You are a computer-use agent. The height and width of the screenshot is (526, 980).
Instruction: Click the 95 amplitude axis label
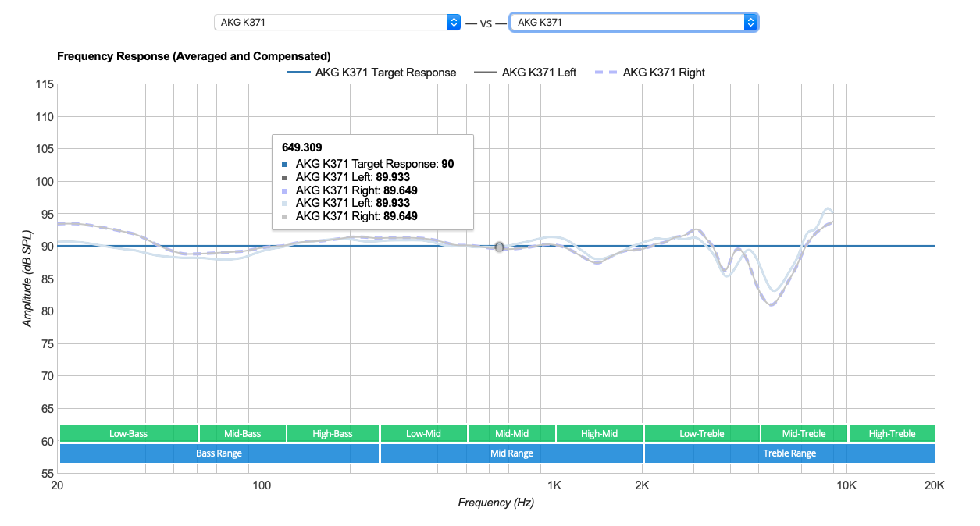click(46, 214)
